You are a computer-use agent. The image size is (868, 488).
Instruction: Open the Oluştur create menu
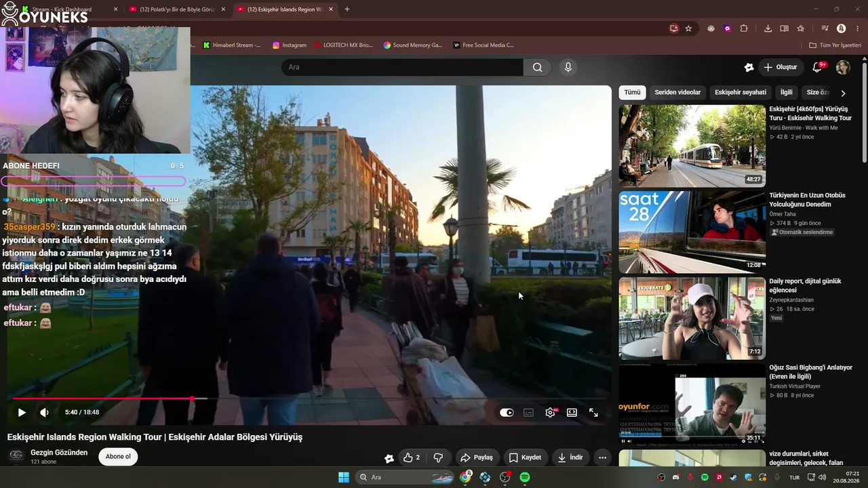point(781,67)
